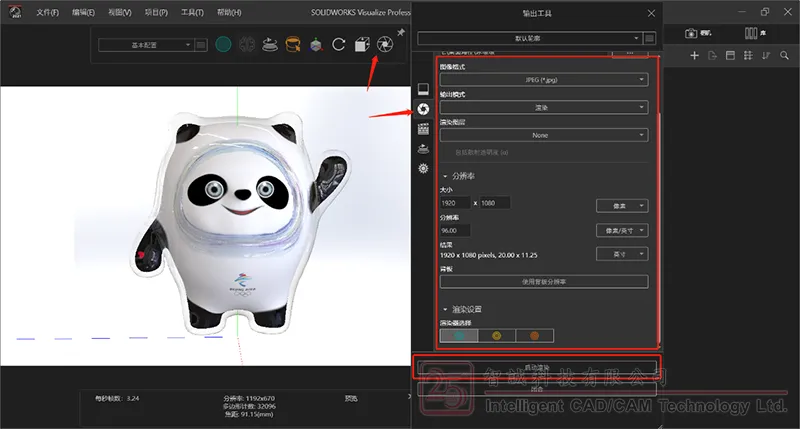Toggle the greyed option under the None dropdown
This screenshot has width=800, height=429.
point(481,152)
